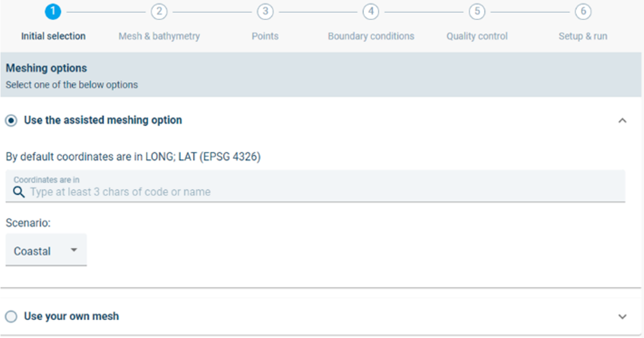Click step 6 circle icon
This screenshot has height=338, width=644.
tap(583, 12)
